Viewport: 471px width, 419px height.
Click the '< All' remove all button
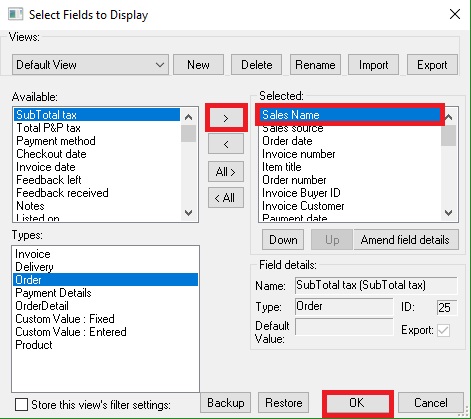point(226,198)
